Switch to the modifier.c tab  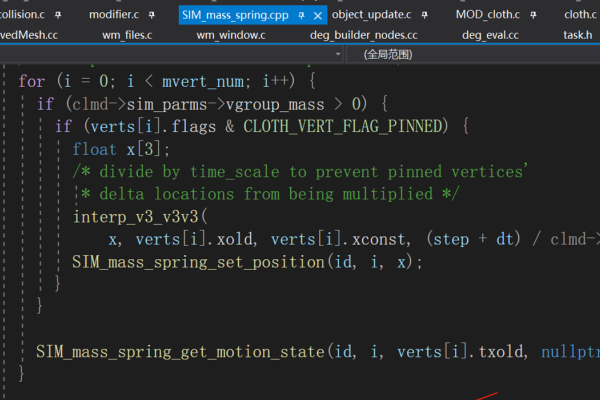click(x=113, y=15)
